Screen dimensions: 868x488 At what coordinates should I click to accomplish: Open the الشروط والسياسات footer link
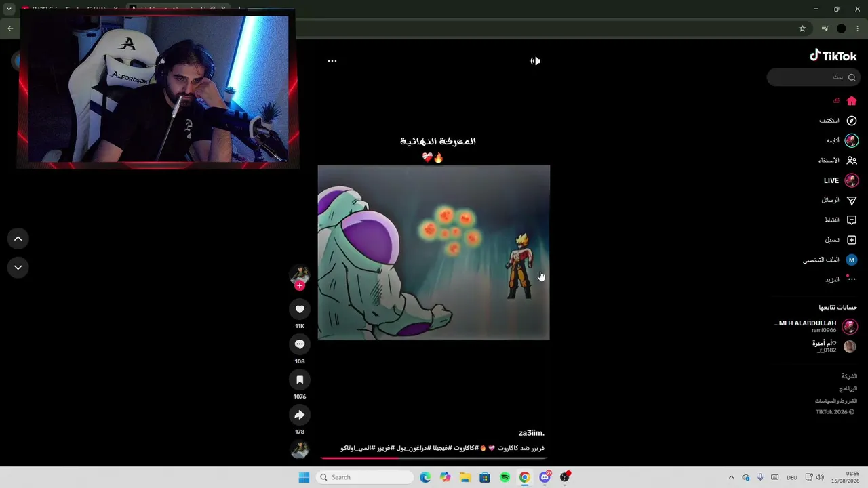(x=836, y=401)
